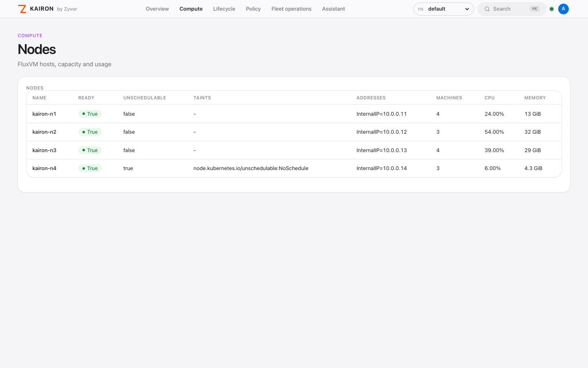Click the 'by Zyvor' text
Screen dimensions: 588x368
point(67,9)
